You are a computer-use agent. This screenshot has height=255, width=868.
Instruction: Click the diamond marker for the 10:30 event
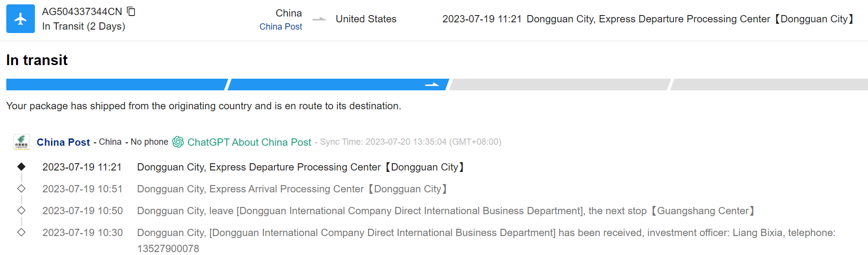click(21, 232)
